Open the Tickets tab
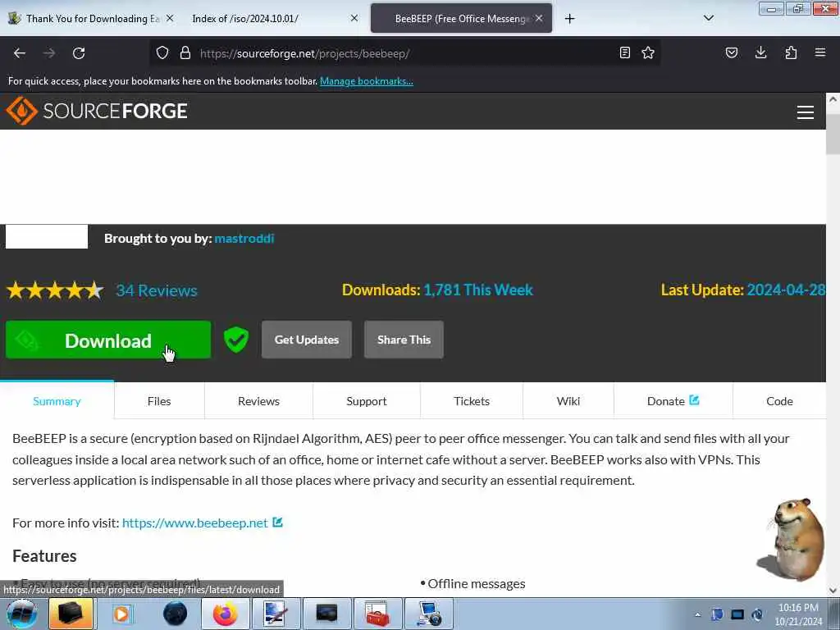840x630 pixels. (x=472, y=400)
